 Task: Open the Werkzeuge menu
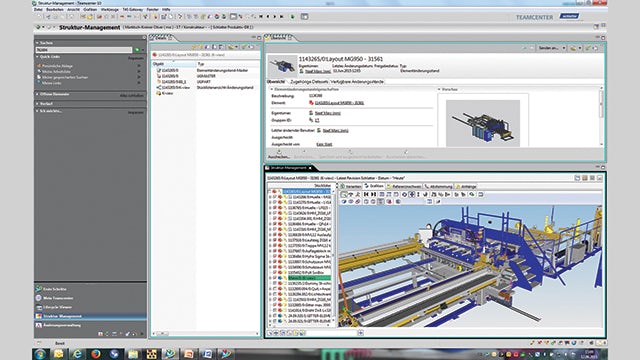(x=109, y=9)
